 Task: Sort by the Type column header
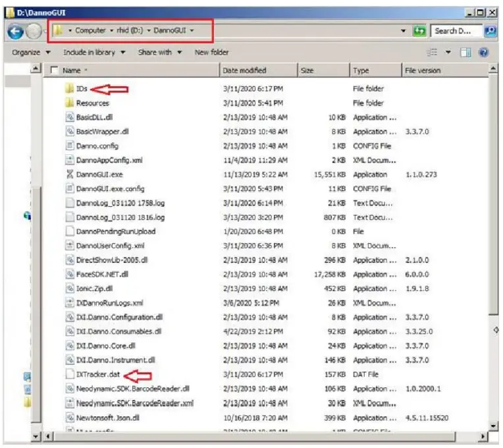click(375, 70)
